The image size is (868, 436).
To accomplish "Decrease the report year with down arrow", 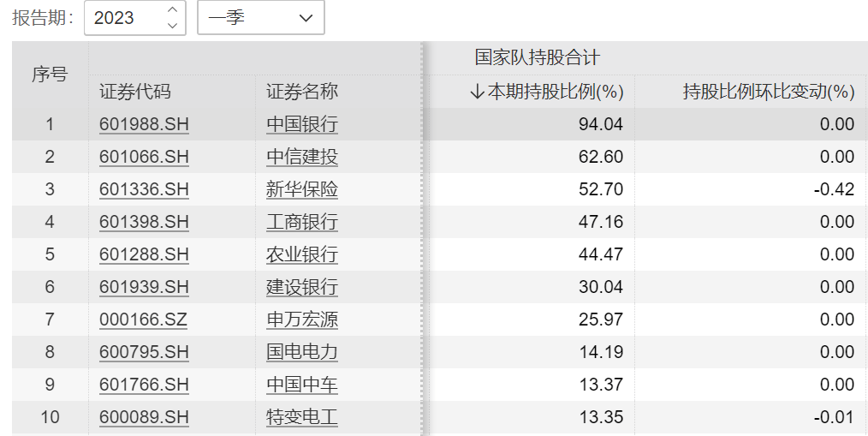I will coord(173,26).
